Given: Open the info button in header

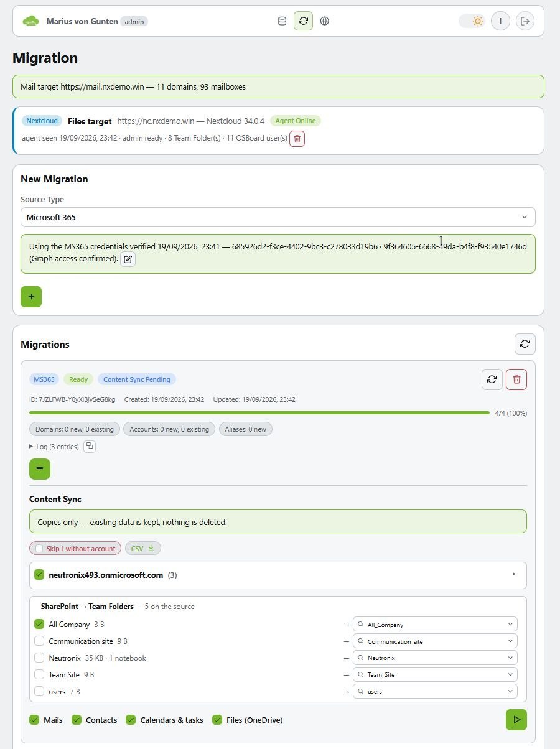Looking at the screenshot, I should 500,21.
